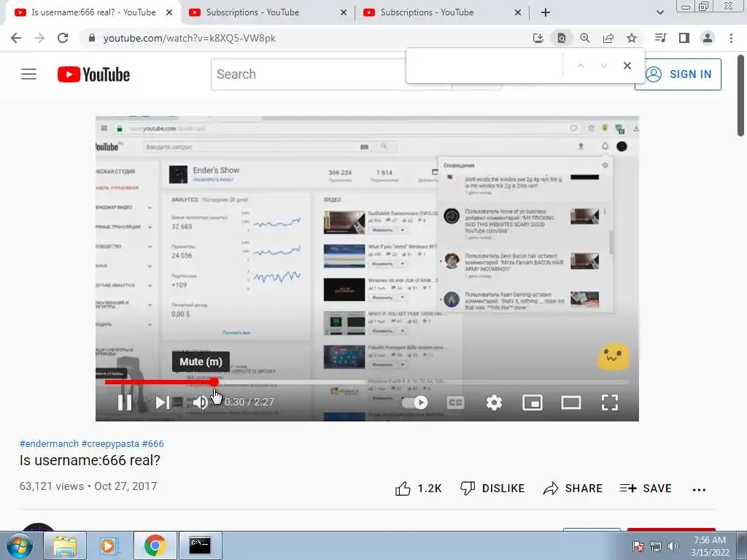Share this page icon in toolbar
Viewport: 747px width, 560px height.
point(608,38)
